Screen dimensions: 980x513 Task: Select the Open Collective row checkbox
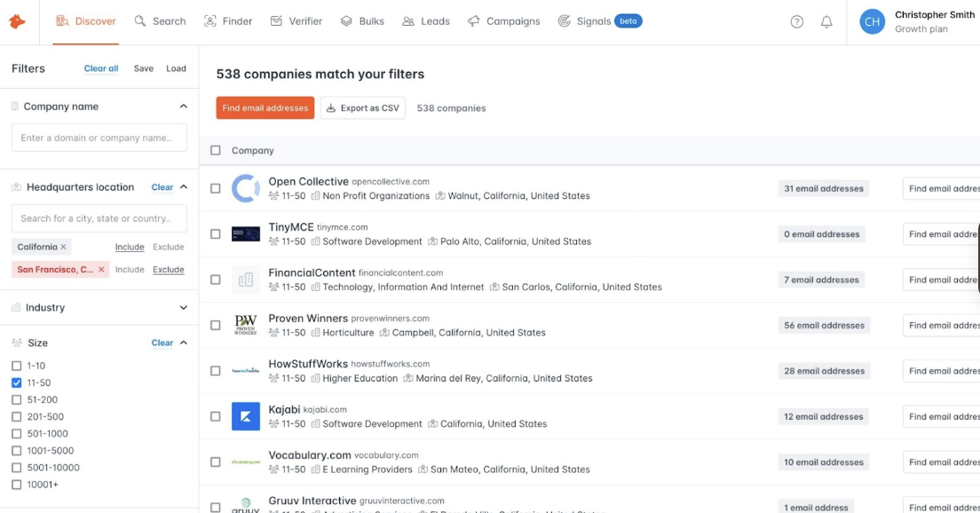tap(215, 187)
